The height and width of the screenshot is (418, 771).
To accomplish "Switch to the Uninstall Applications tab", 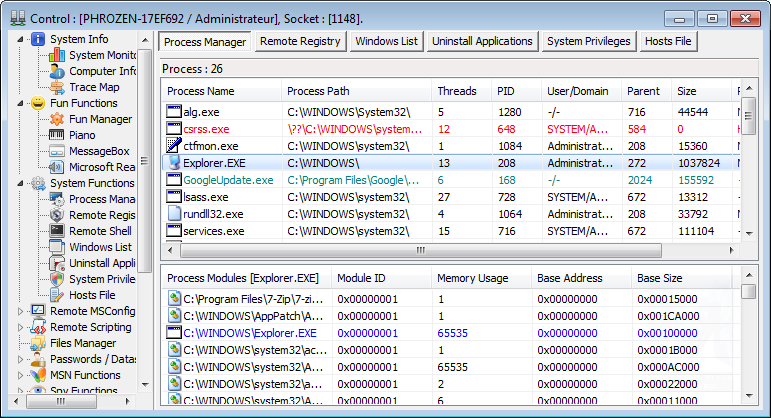I will pyautogui.click(x=482, y=41).
